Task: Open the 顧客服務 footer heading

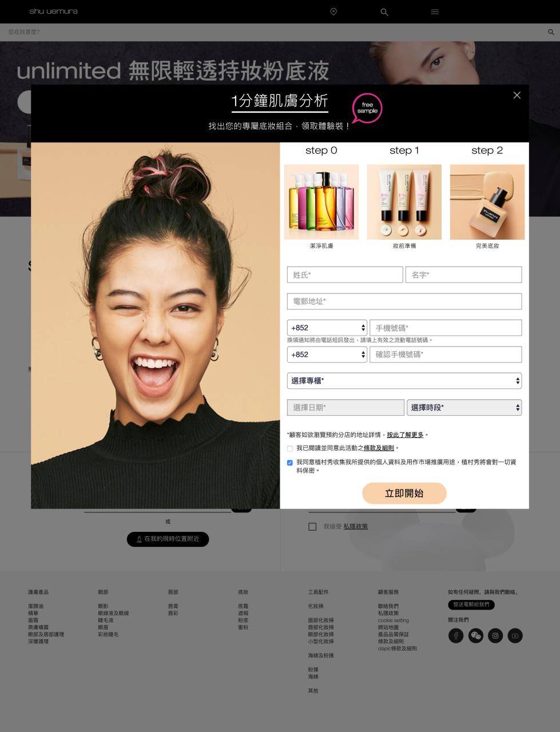Action: 388,592
